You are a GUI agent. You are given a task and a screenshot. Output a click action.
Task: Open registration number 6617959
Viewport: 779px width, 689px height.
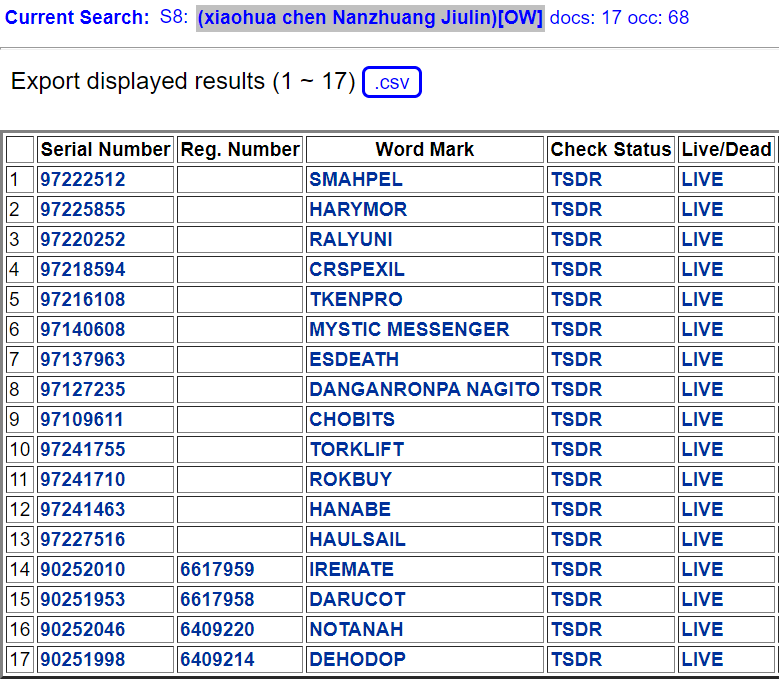(x=217, y=569)
